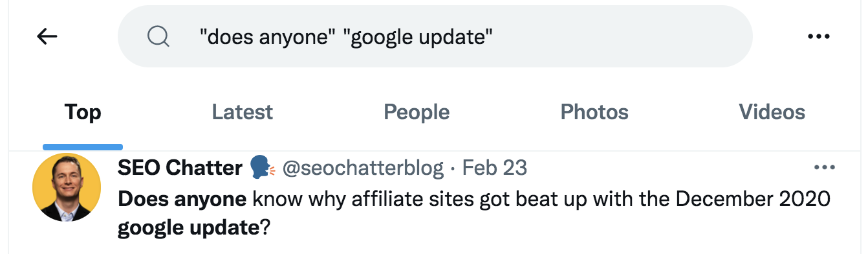This screenshot has width=868, height=254.
Task: Switch to the Latest tab
Action: pyautogui.click(x=243, y=112)
